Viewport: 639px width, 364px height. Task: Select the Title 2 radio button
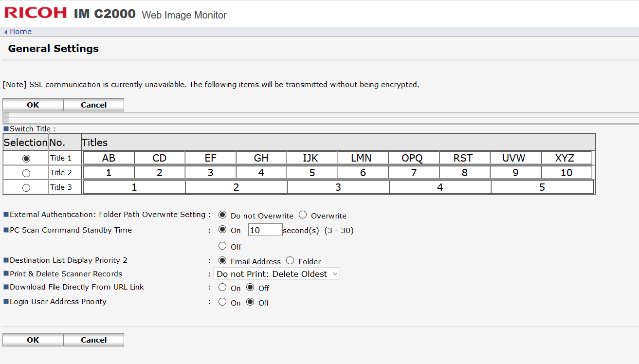coord(26,173)
